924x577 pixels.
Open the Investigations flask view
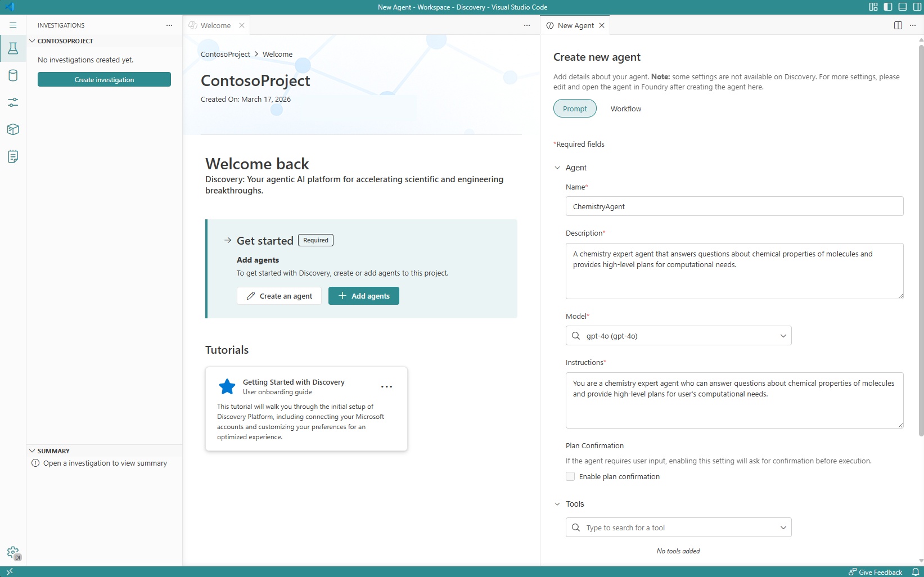tap(13, 48)
